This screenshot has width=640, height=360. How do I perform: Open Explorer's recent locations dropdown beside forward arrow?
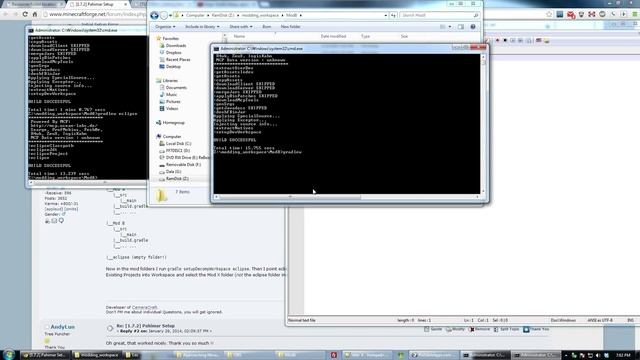170,16
